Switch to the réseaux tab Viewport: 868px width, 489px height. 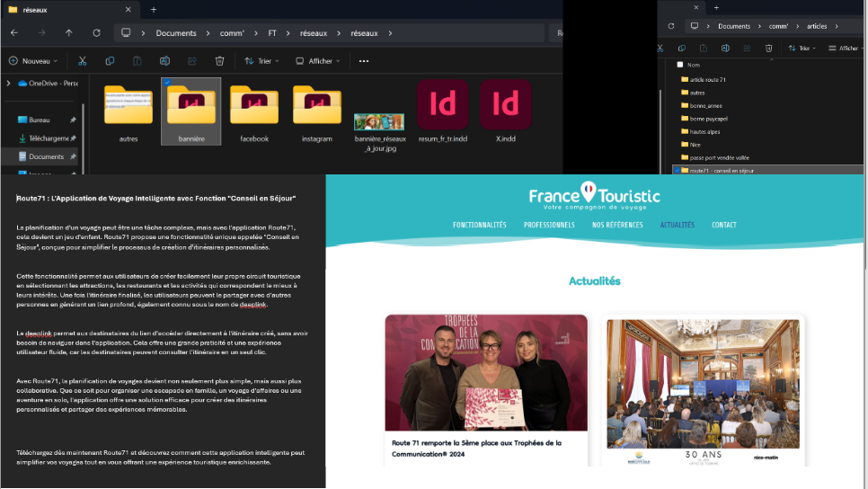(x=69, y=9)
